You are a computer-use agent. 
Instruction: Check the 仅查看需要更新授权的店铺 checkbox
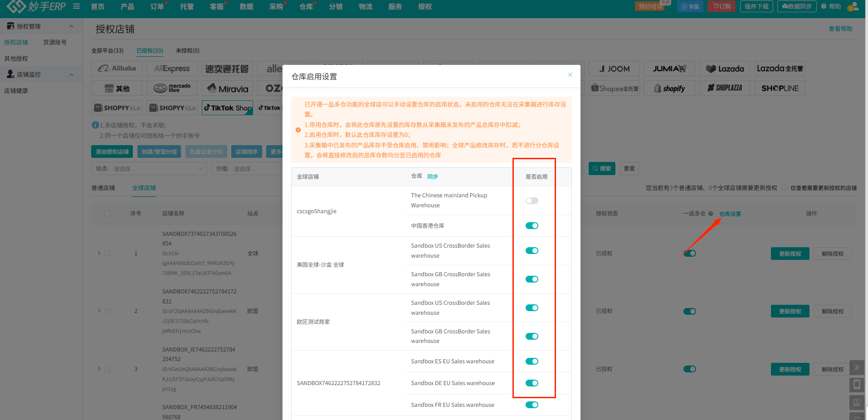point(784,188)
